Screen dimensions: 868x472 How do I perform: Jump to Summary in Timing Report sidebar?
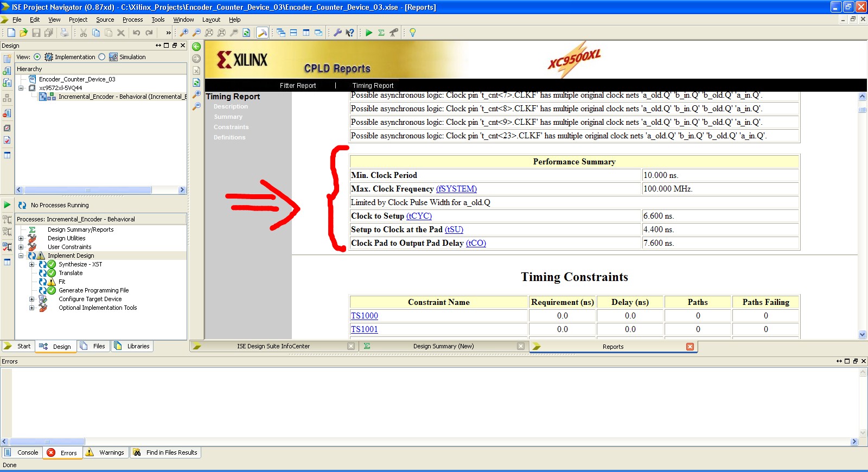coord(228,117)
